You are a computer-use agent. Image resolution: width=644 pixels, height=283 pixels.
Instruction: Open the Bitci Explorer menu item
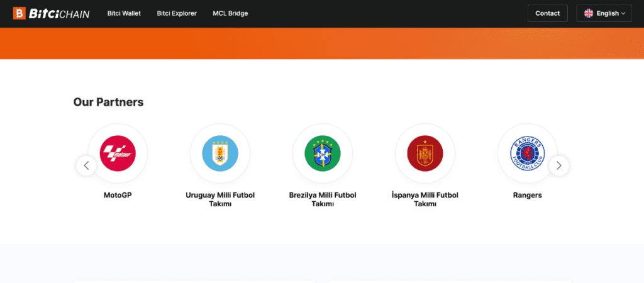tap(177, 14)
